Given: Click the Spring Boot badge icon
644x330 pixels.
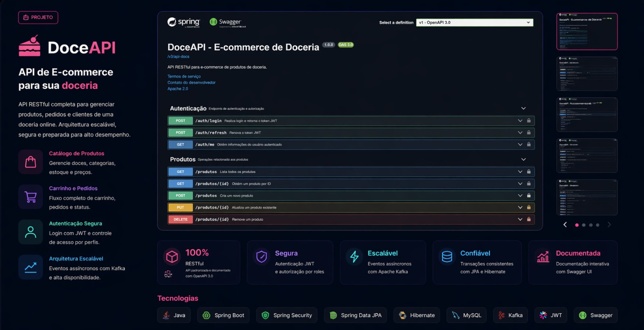Looking at the screenshot, I should 206,316.
